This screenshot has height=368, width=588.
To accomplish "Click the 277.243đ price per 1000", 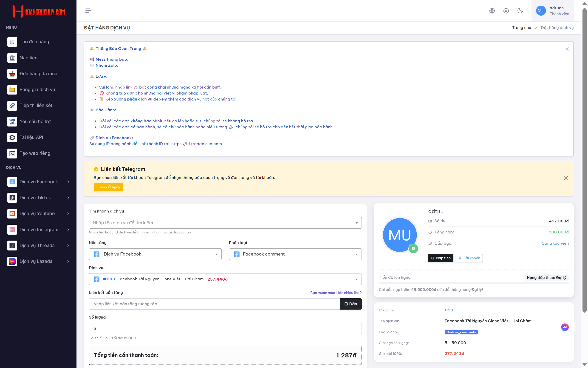I will tap(454, 354).
